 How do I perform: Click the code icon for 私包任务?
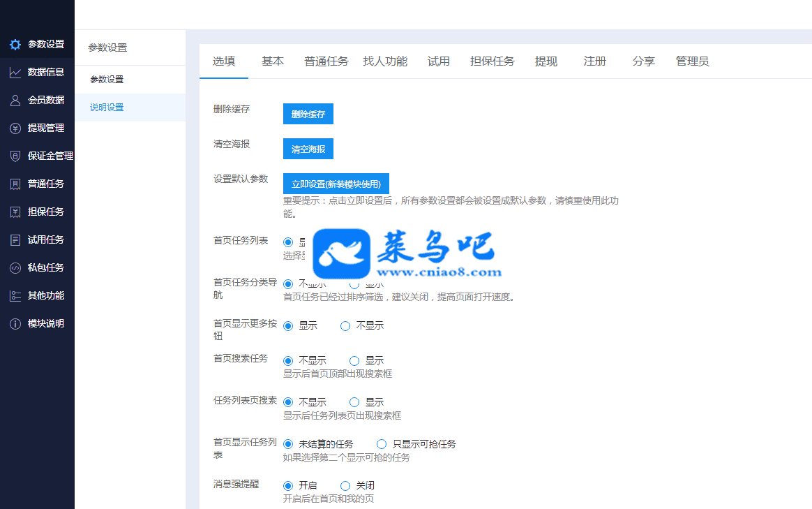tap(15, 267)
